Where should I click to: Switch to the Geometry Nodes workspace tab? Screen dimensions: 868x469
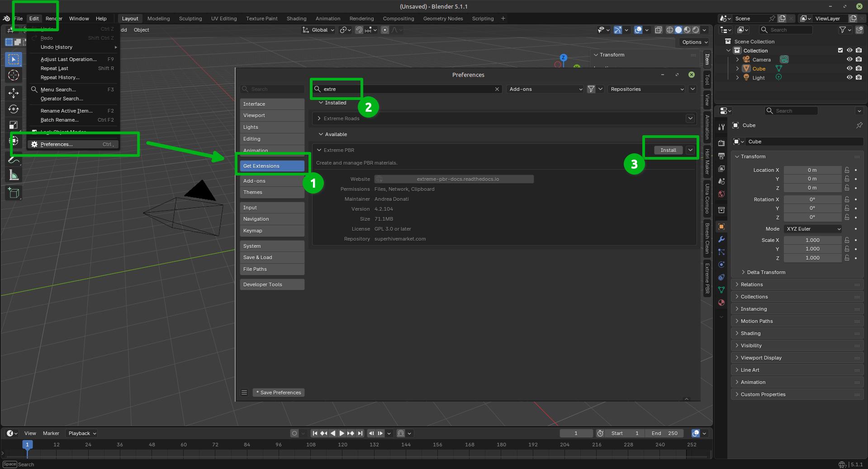pyautogui.click(x=443, y=19)
